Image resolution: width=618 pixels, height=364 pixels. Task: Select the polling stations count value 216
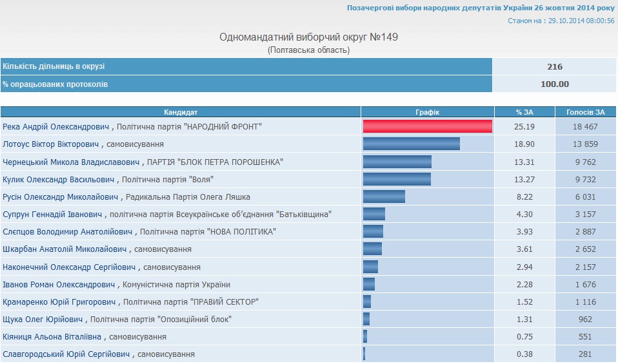[554, 66]
